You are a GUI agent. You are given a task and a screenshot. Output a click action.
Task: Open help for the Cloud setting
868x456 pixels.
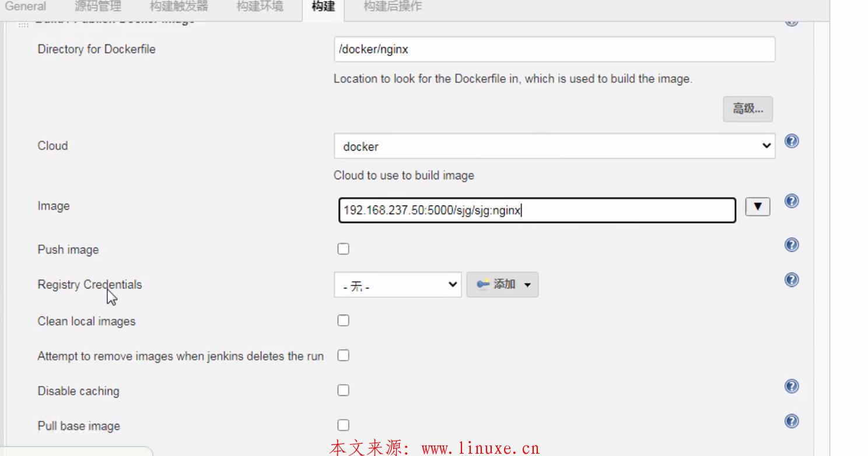[x=792, y=141]
